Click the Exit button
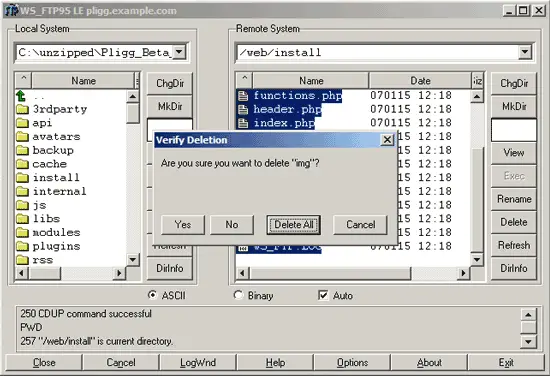This screenshot has height=376, width=550. 506,362
